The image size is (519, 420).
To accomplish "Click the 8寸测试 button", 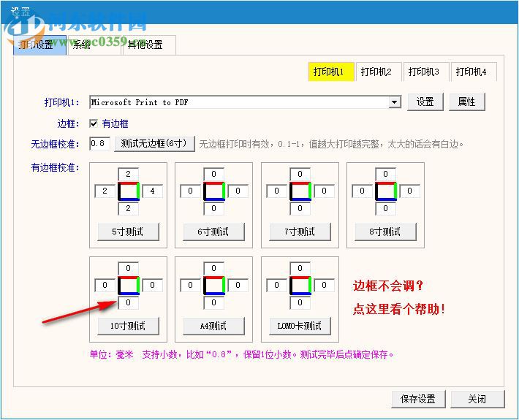I will pos(385,232).
